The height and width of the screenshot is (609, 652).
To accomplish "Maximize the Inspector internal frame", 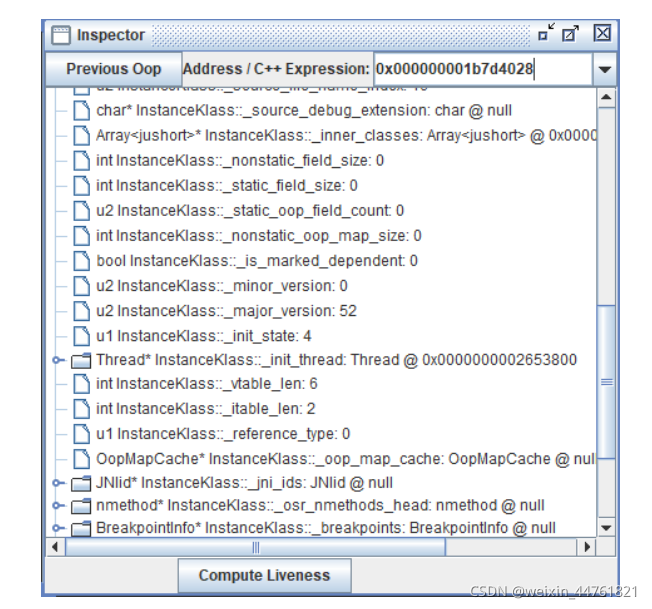I will point(570,33).
